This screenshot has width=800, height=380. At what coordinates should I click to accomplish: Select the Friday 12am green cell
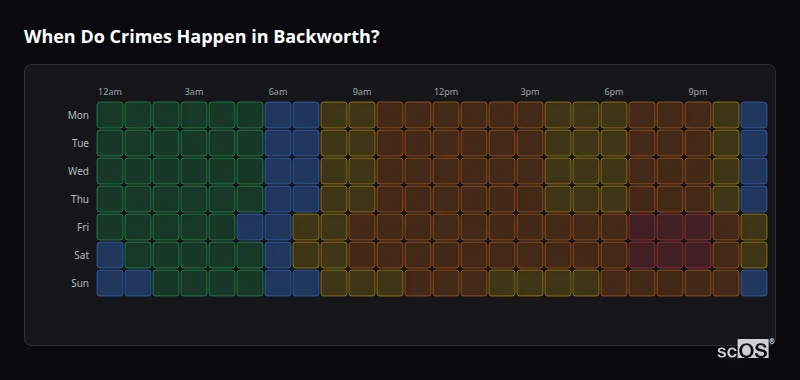click(110, 227)
